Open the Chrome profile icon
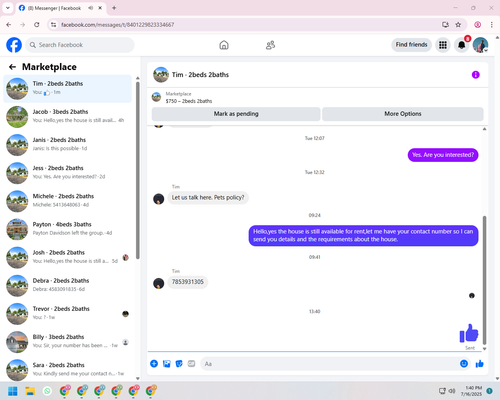 [x=478, y=25]
